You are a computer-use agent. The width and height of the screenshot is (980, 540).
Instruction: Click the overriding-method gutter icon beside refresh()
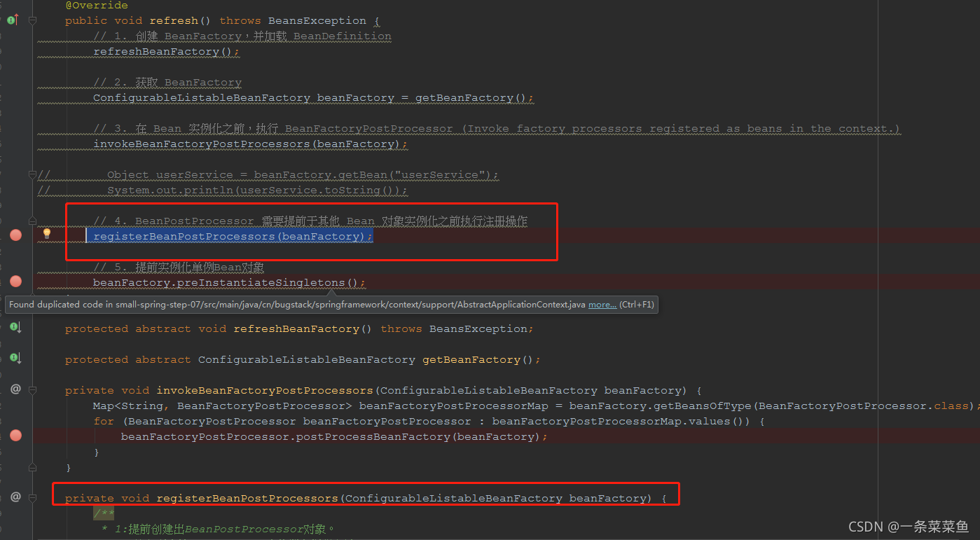[x=13, y=20]
